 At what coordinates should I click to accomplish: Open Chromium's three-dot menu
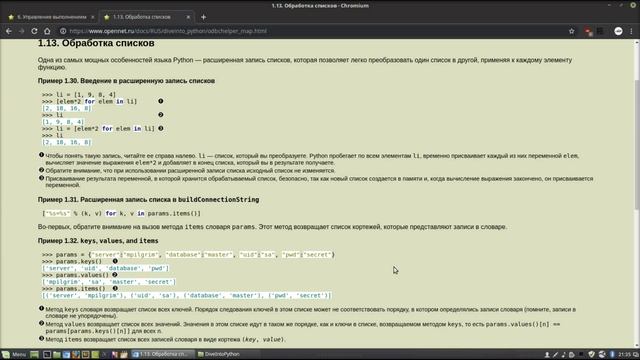(631, 31)
